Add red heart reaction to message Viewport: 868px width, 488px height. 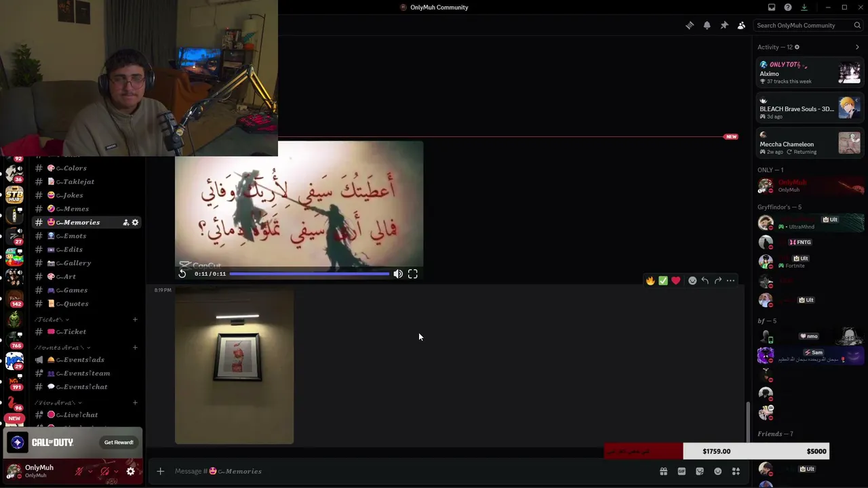pyautogui.click(x=675, y=281)
